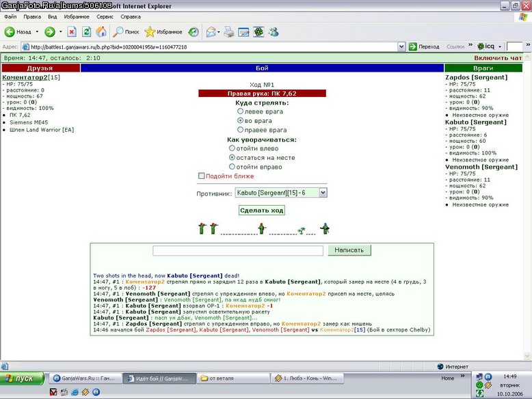Open the Back button history dropdown arrow
This screenshot has width=532, height=399.
(x=37, y=32)
